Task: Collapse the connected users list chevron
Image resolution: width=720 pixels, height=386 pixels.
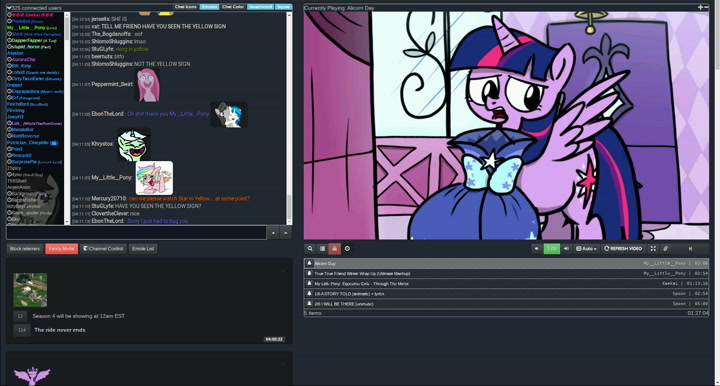Action: pos(9,8)
